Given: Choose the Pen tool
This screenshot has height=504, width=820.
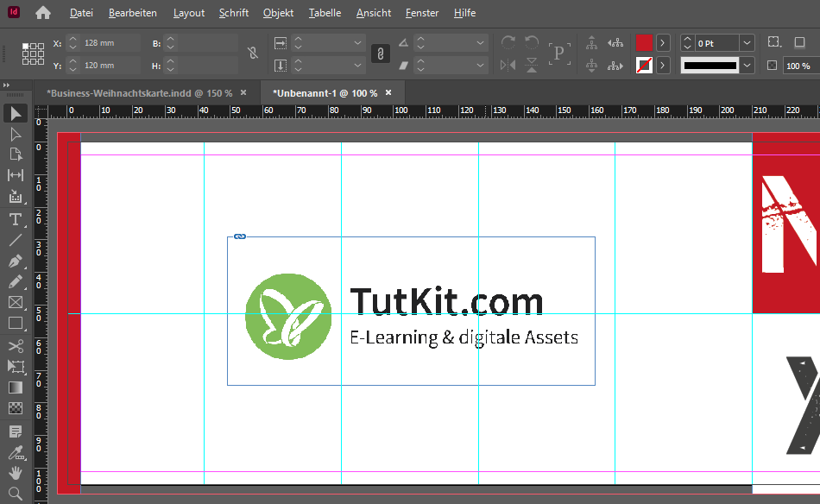Looking at the screenshot, I should click(16, 261).
